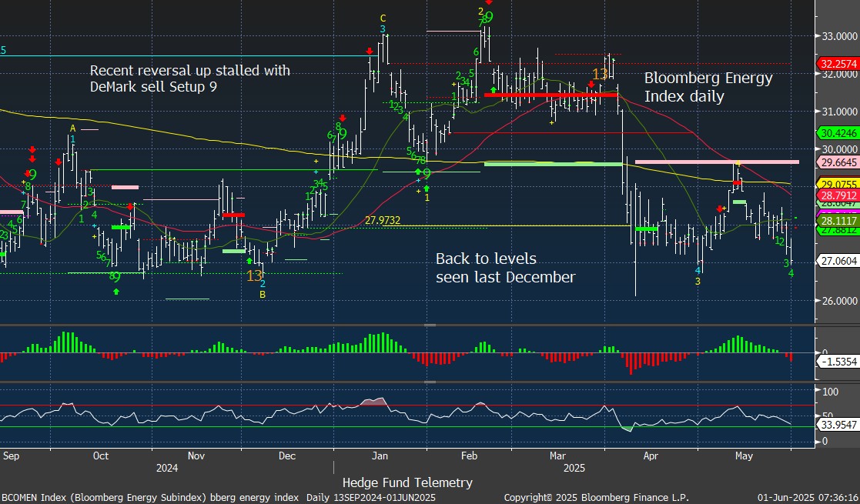Select the Feb month label
Screen dimensions: 860x504
tap(469, 456)
